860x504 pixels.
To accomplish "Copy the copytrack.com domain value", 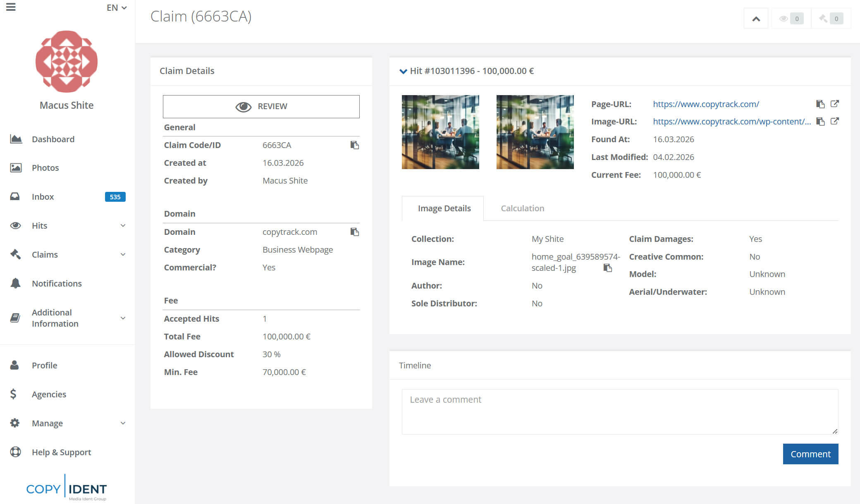I will (x=354, y=232).
